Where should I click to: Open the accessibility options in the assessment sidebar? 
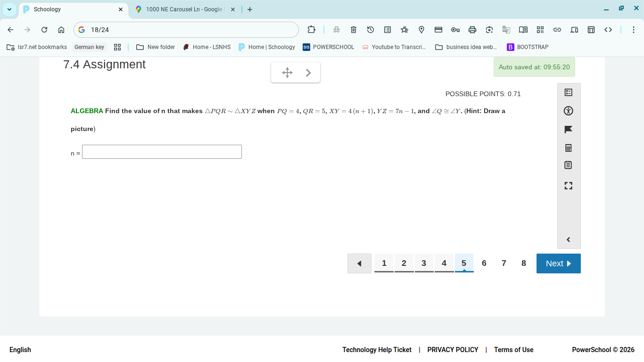[569, 111]
